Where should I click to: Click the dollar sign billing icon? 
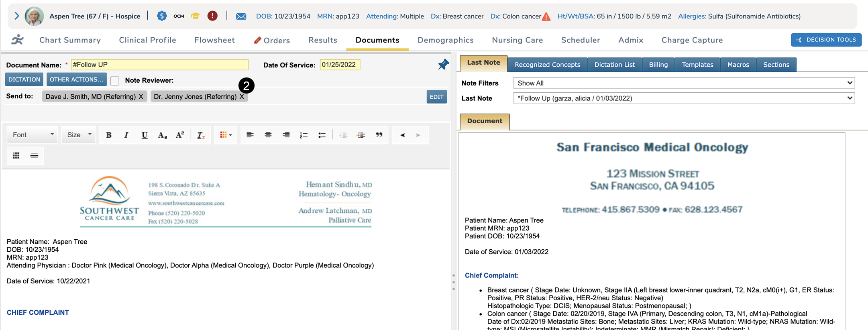[162, 16]
